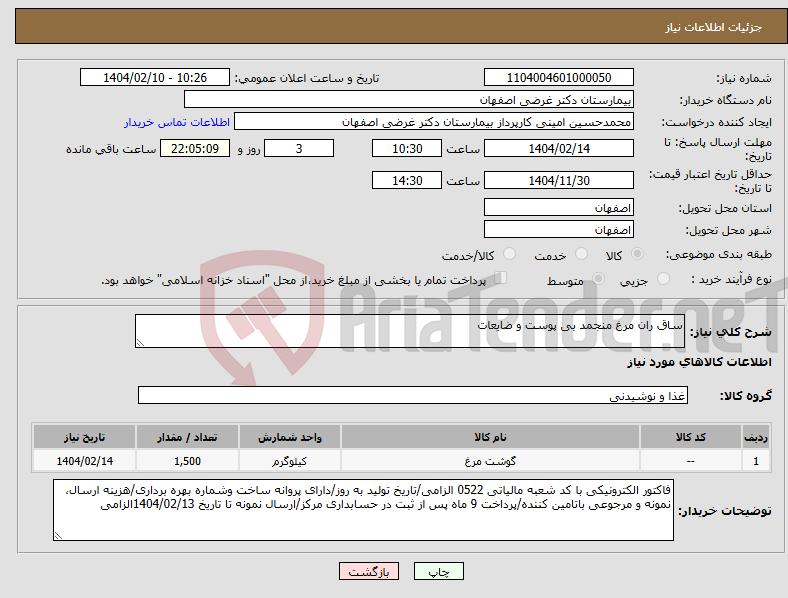This screenshot has height=598, width=788.
Task: Click the buyer notes textarea
Action: [x=363, y=510]
